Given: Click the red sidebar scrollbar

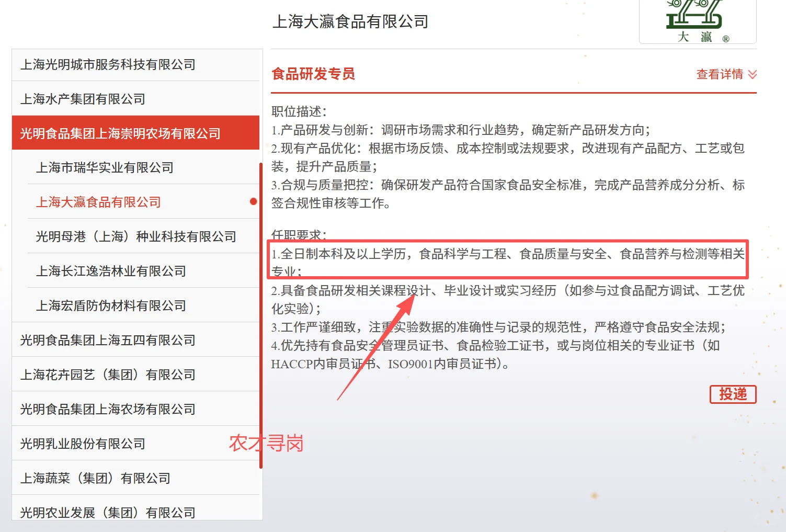Looking at the screenshot, I should coord(260,316).
